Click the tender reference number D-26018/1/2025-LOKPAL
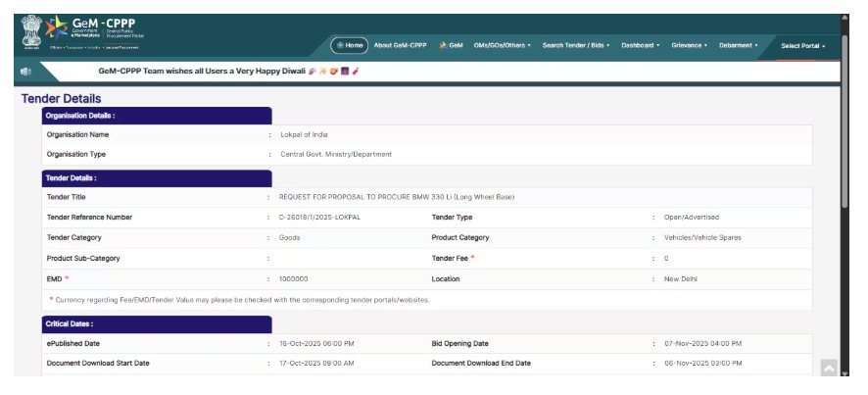The width and height of the screenshot is (868, 395). 319,217
